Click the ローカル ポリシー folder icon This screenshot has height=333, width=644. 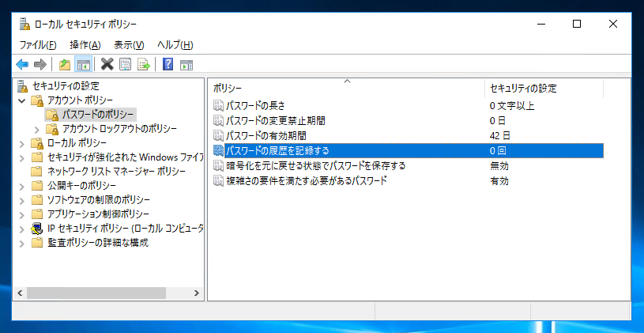coord(37,143)
